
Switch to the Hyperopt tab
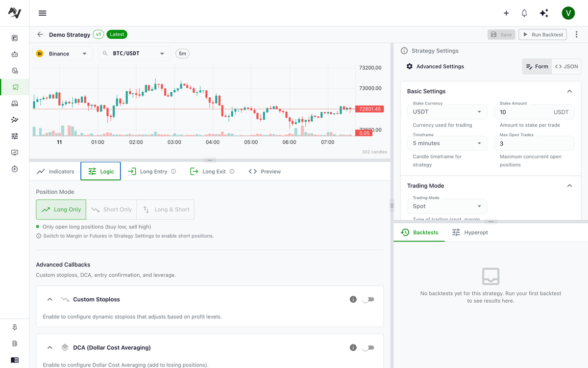click(470, 233)
